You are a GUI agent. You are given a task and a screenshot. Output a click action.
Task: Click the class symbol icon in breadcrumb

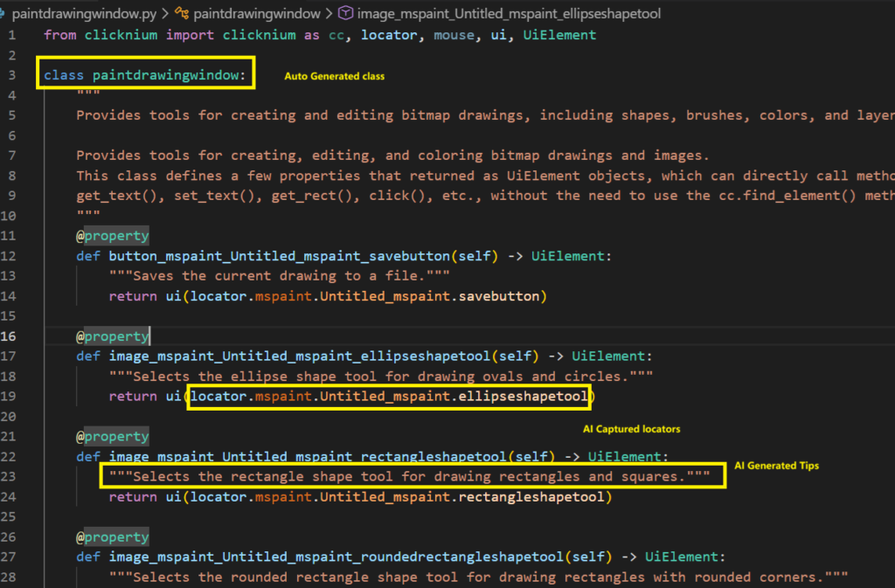[182, 14]
